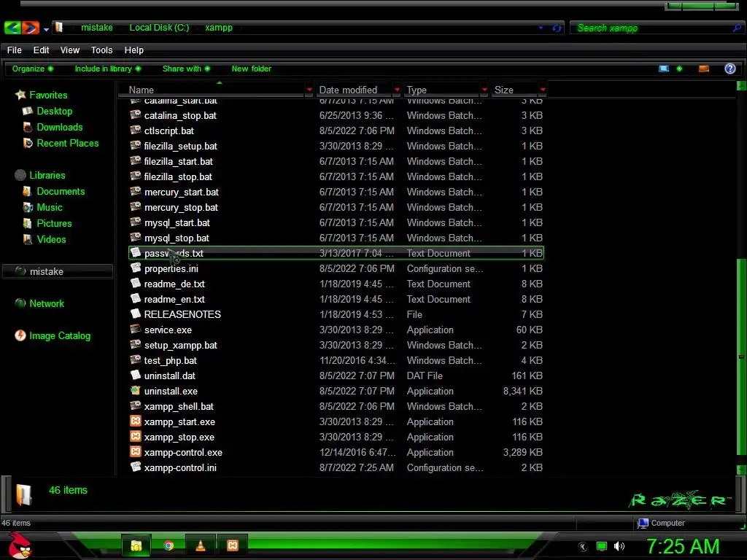Change the view layout icon
Viewport: 747px width, 560px height.
[664, 69]
